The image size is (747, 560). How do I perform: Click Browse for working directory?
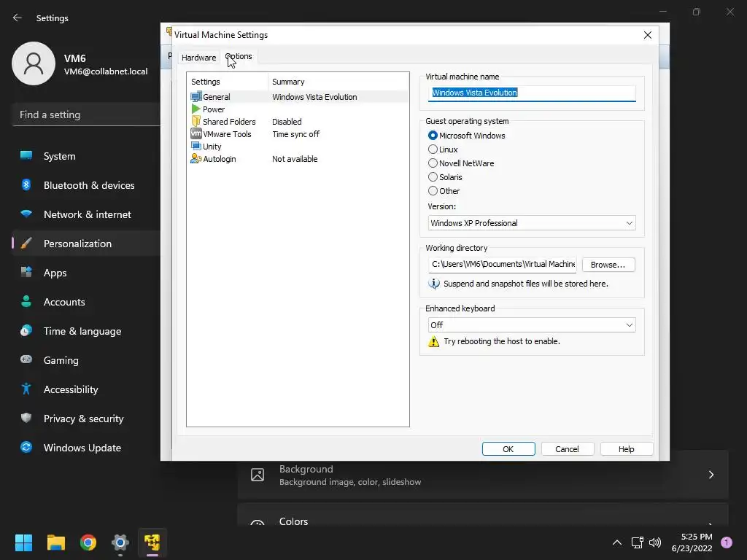pos(608,264)
